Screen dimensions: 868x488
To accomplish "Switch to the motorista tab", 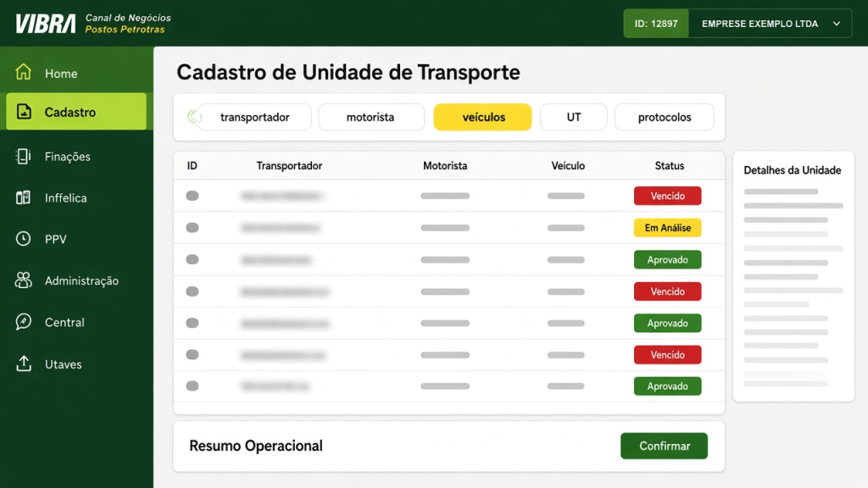I will tap(371, 117).
